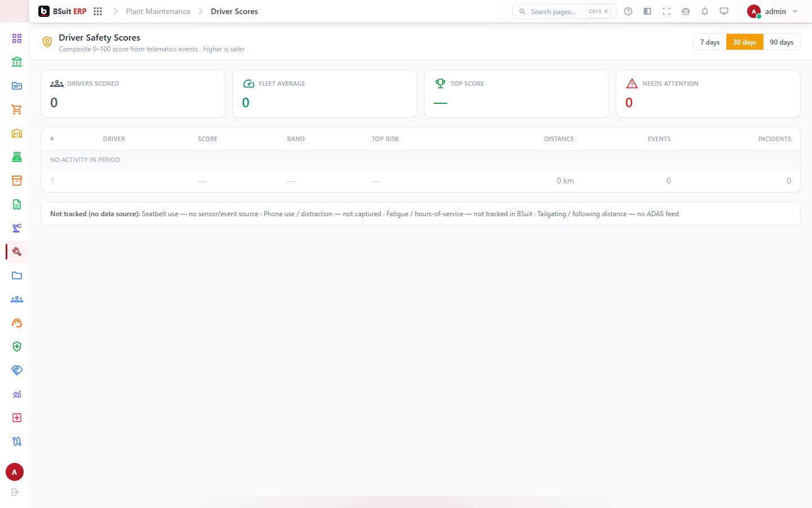Image resolution: width=812 pixels, height=508 pixels.
Task: Click the help question mark icon
Action: point(628,11)
